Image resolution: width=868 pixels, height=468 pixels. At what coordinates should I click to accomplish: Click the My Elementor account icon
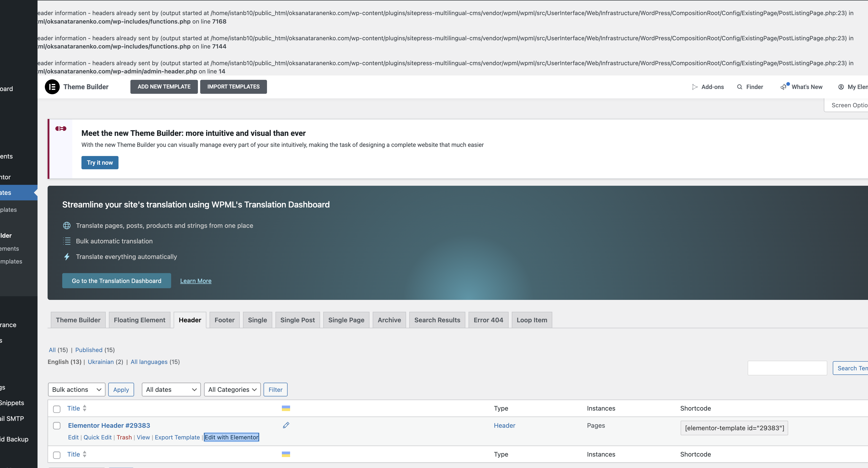pos(841,87)
